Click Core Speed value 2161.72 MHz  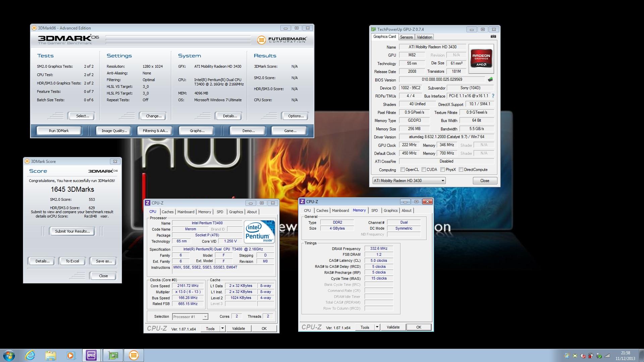click(x=188, y=286)
